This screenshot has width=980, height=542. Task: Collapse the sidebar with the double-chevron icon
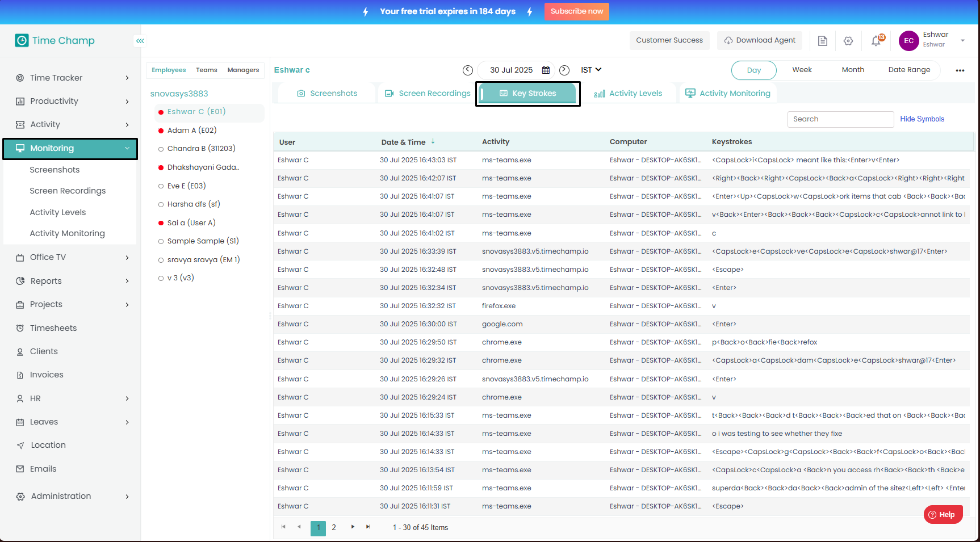click(140, 41)
